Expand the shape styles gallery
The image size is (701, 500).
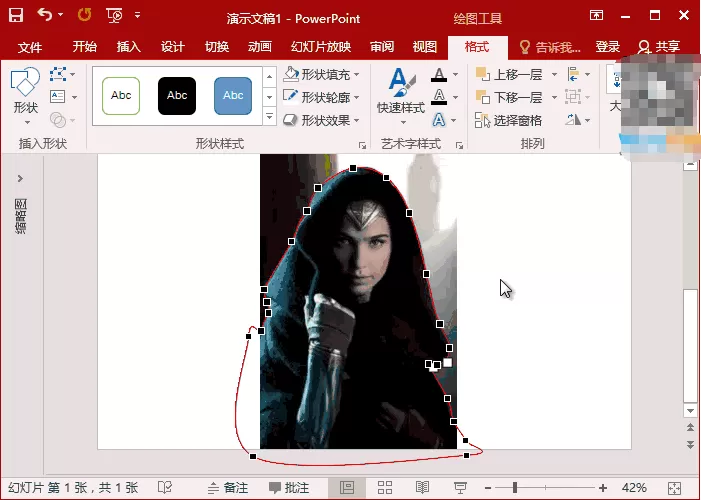[269, 116]
